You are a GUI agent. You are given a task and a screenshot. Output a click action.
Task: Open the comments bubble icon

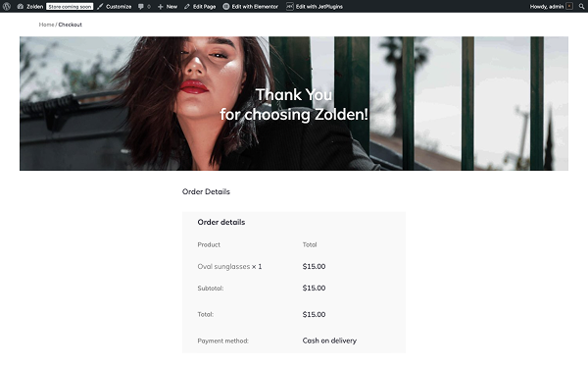[x=140, y=7]
